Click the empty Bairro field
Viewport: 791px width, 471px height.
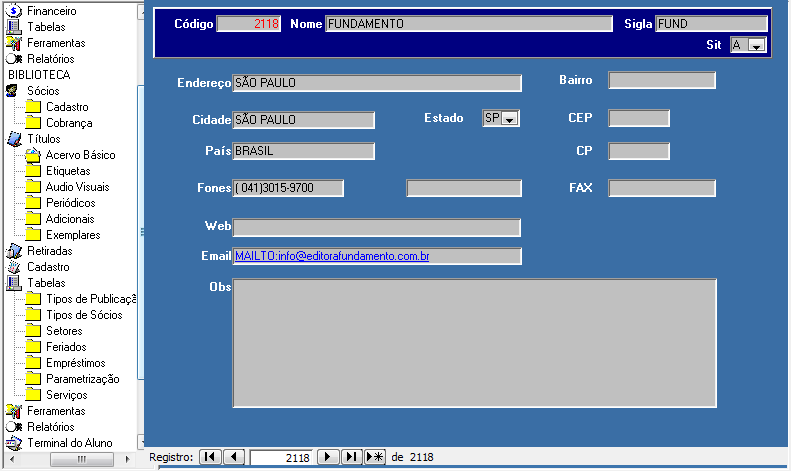(x=662, y=80)
